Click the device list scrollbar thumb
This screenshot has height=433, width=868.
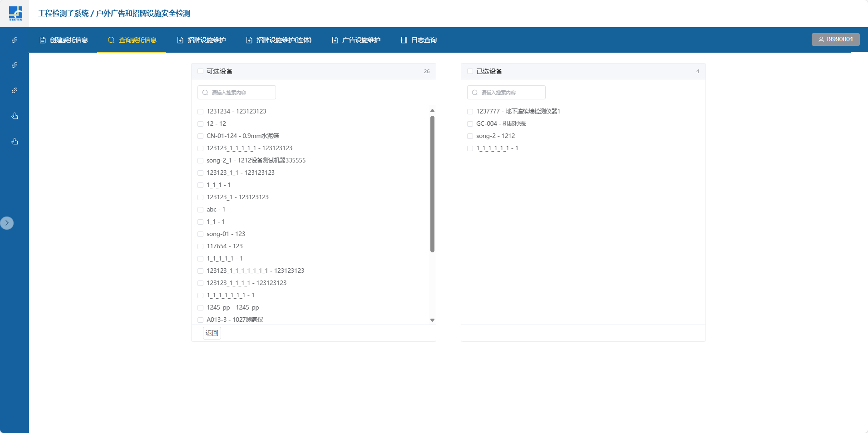432,184
